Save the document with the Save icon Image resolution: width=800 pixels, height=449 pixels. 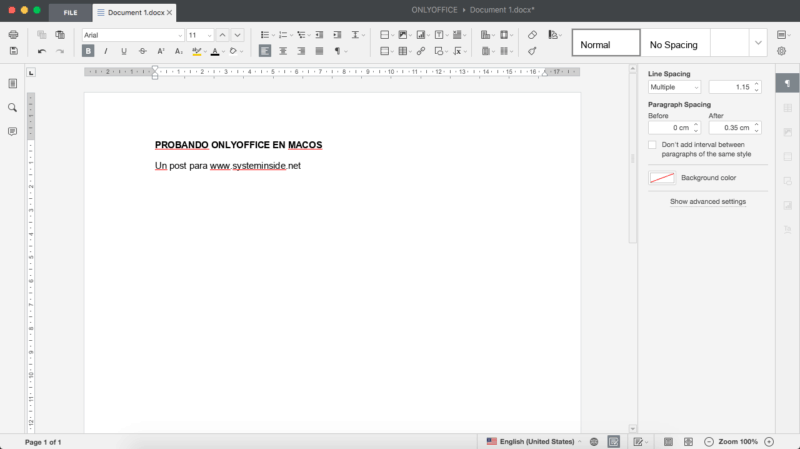[13, 51]
